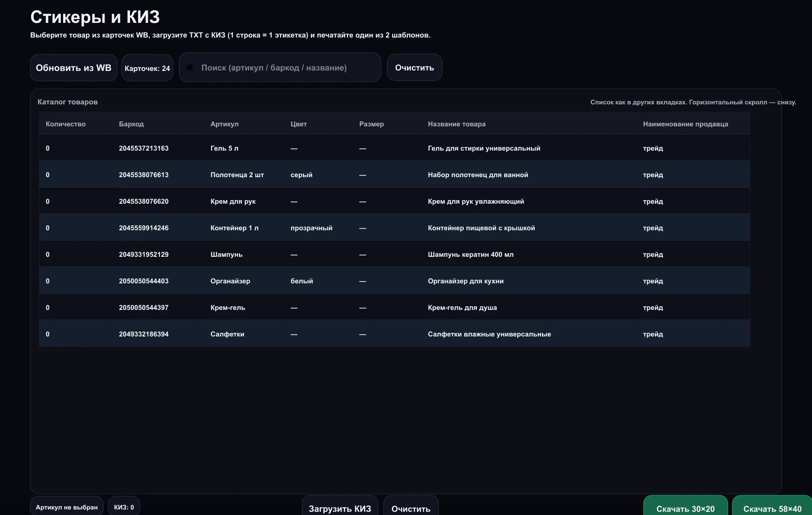Viewport: 812px width, 515px height.
Task: Click the color value белый
Action: [x=302, y=281]
